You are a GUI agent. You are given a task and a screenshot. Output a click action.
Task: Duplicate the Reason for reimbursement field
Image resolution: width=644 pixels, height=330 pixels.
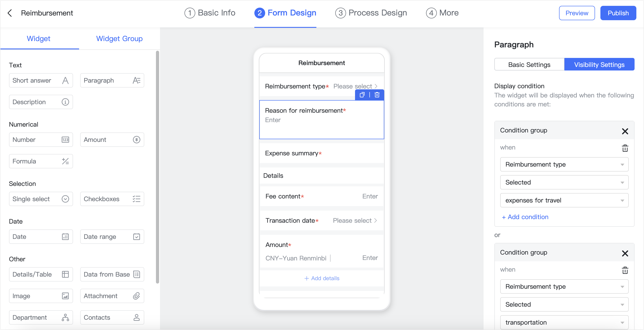362,95
